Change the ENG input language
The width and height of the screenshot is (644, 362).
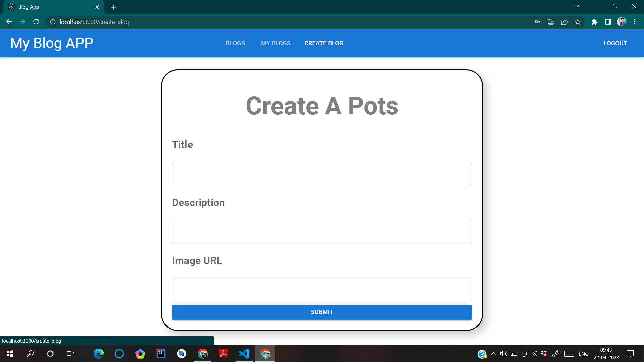coord(583,354)
